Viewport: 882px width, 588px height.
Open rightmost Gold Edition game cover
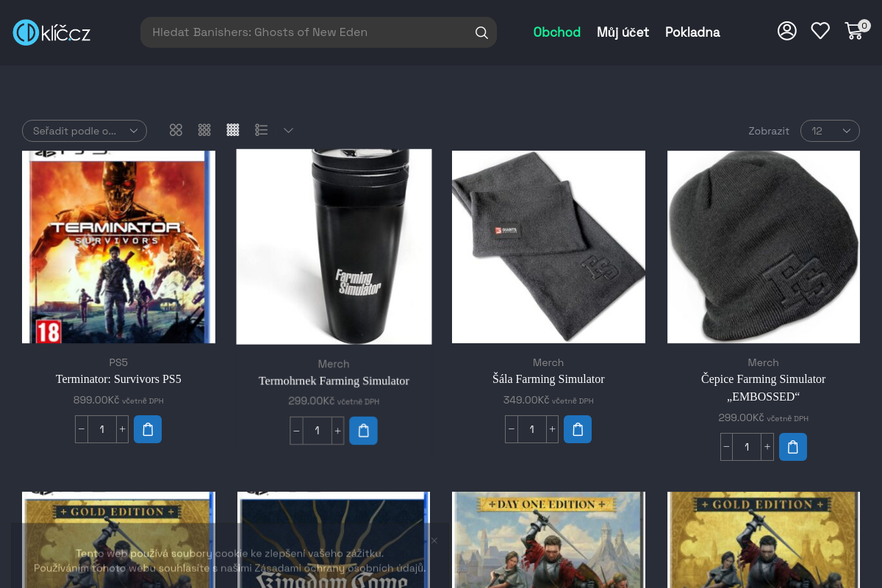click(x=764, y=540)
